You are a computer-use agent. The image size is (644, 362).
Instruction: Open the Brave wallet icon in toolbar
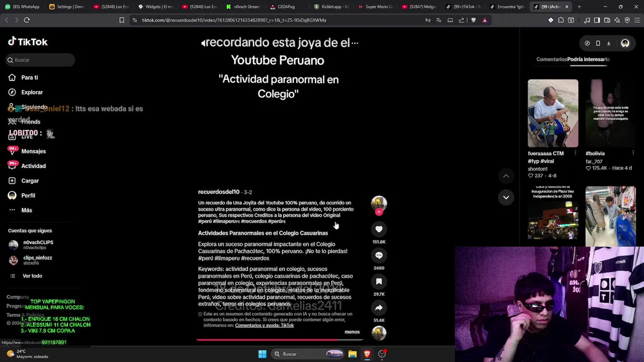tap(607, 20)
